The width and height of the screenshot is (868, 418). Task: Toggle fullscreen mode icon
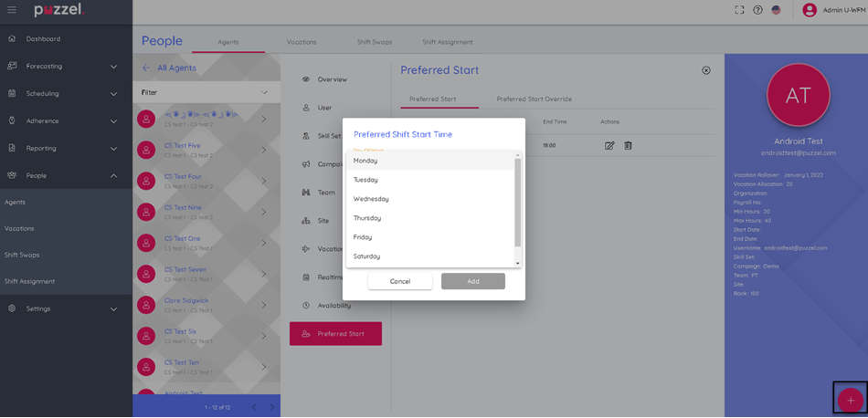click(x=739, y=10)
